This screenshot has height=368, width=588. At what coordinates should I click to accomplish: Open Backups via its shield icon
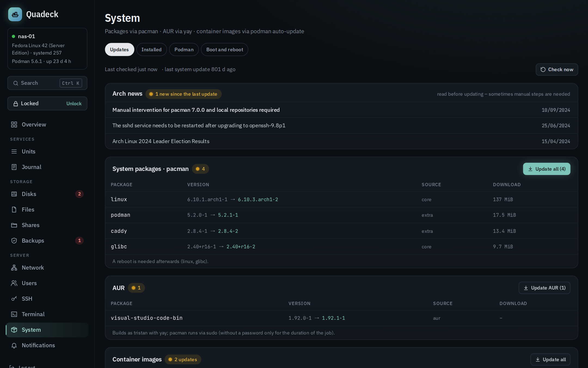pyautogui.click(x=14, y=241)
